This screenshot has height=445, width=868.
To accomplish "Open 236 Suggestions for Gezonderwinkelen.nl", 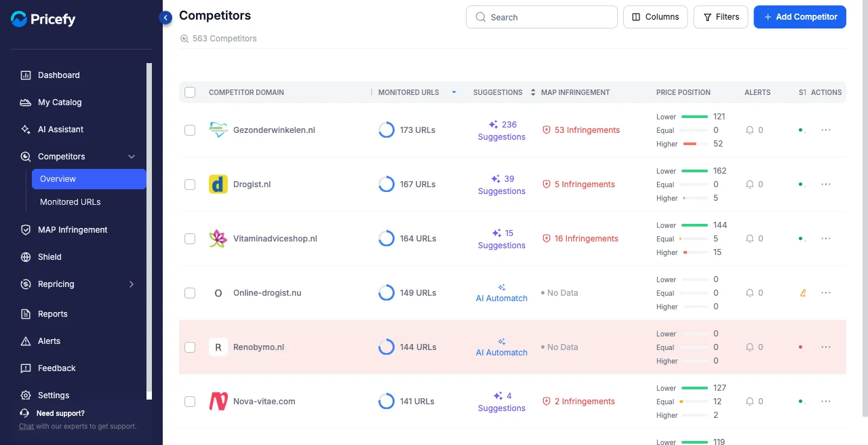I will click(x=502, y=130).
